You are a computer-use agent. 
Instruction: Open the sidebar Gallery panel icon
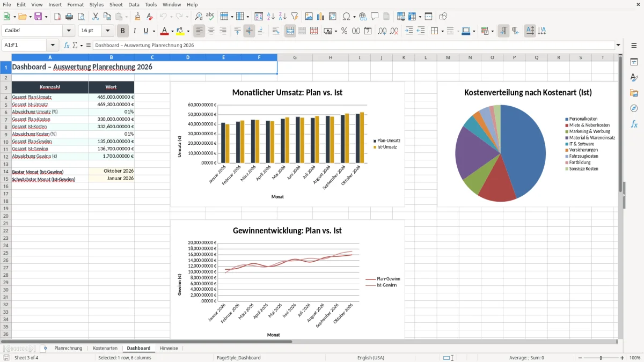click(634, 93)
